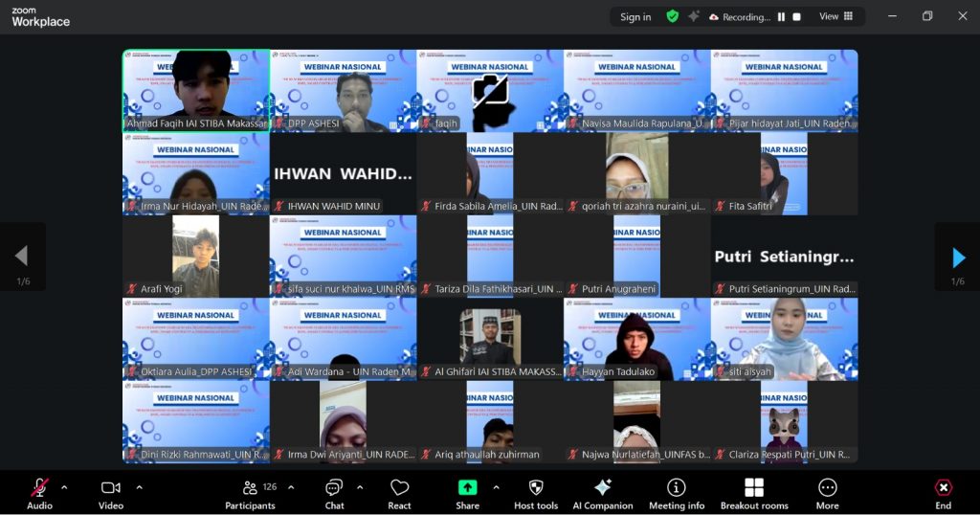
Task: Pause the cloud recording
Action: point(781,17)
